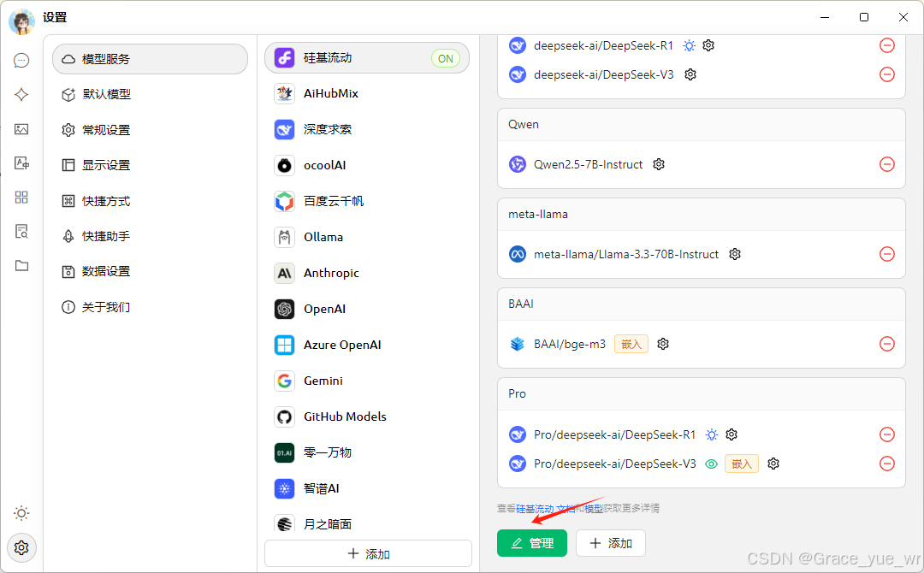Click the settings gear in the sidebar

pyautogui.click(x=21, y=547)
